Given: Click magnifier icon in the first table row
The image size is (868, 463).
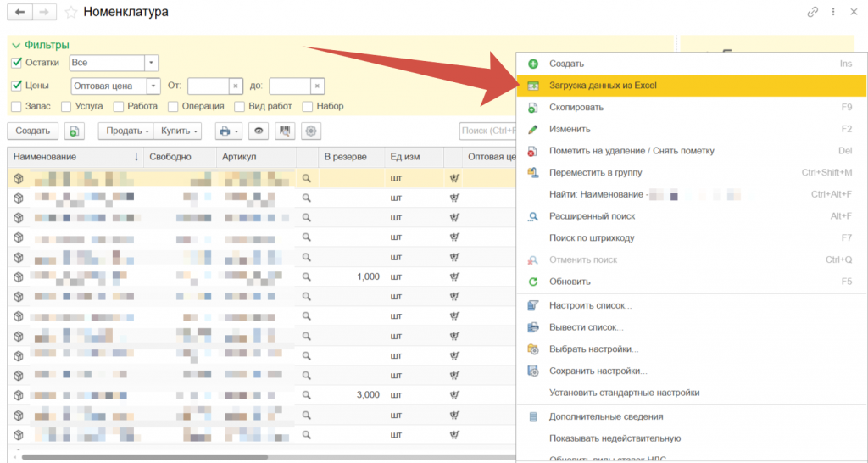Looking at the screenshot, I should 307,178.
